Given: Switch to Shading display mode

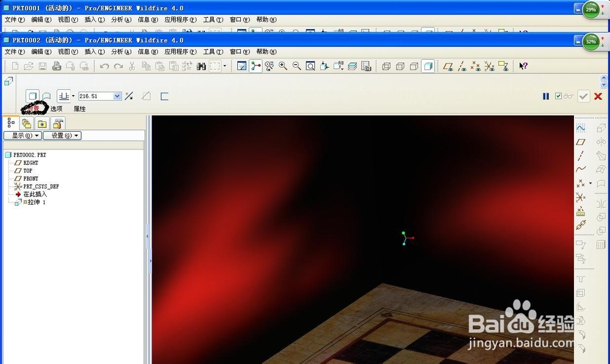Looking at the screenshot, I should pyautogui.click(x=428, y=66).
